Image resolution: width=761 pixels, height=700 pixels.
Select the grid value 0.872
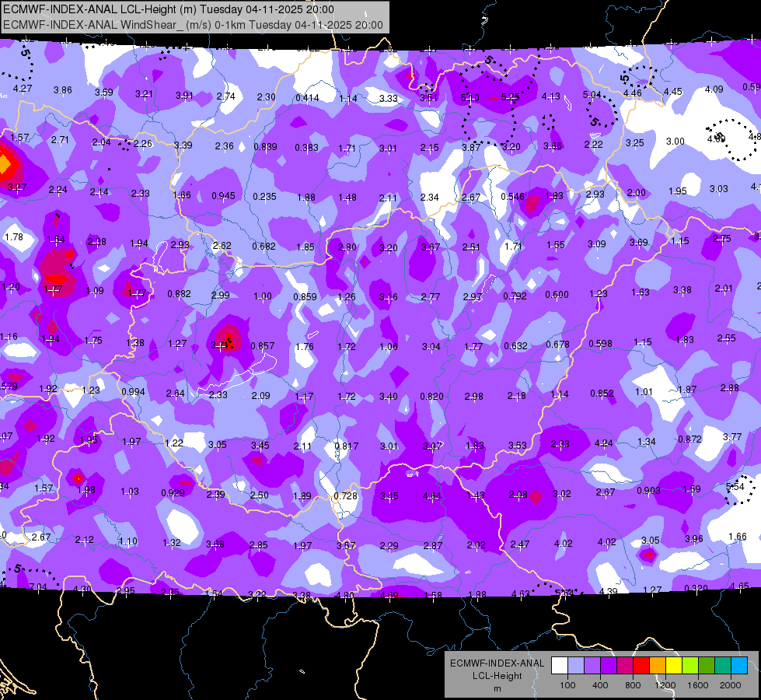689,439
